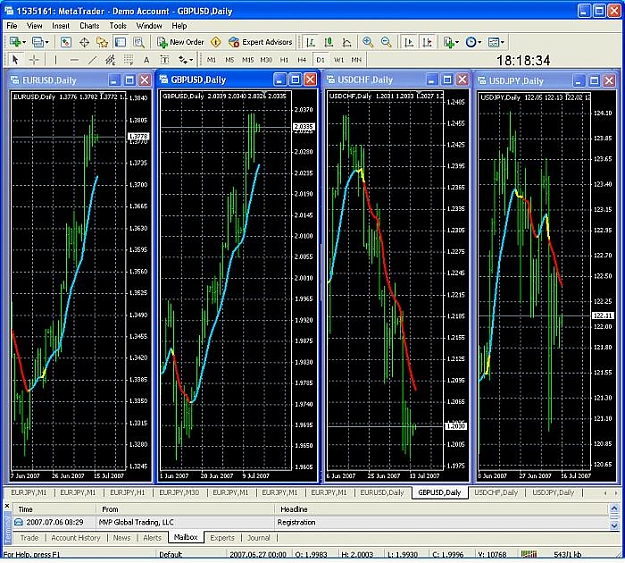625x563 pixels.
Task: Select the equidistant channel tool
Action: point(110,60)
